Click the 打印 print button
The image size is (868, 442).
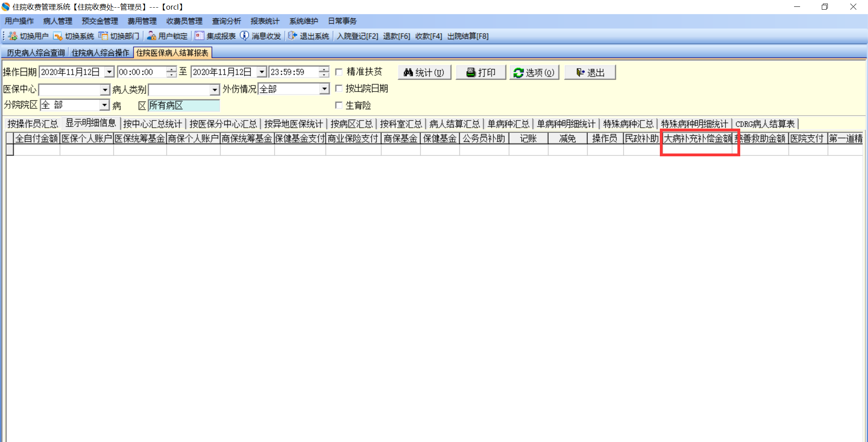[x=481, y=72]
